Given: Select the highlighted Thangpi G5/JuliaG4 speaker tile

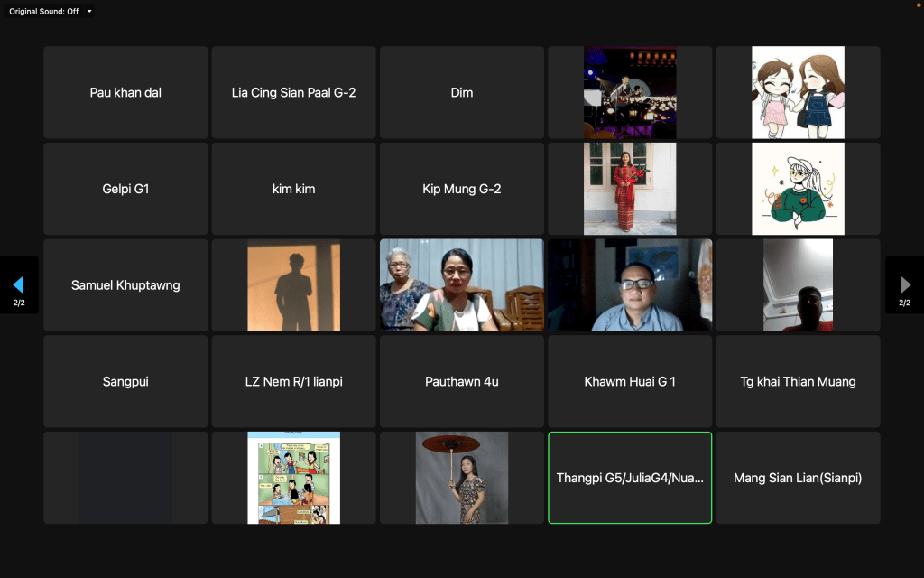Looking at the screenshot, I should point(630,478).
